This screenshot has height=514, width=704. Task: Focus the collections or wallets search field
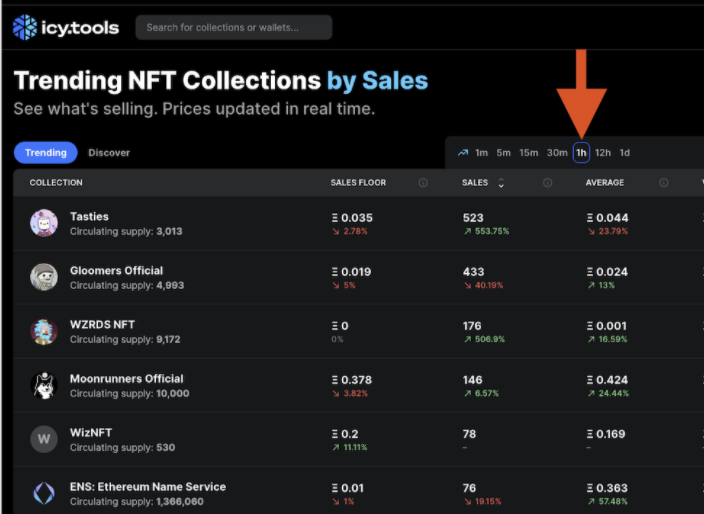233,27
